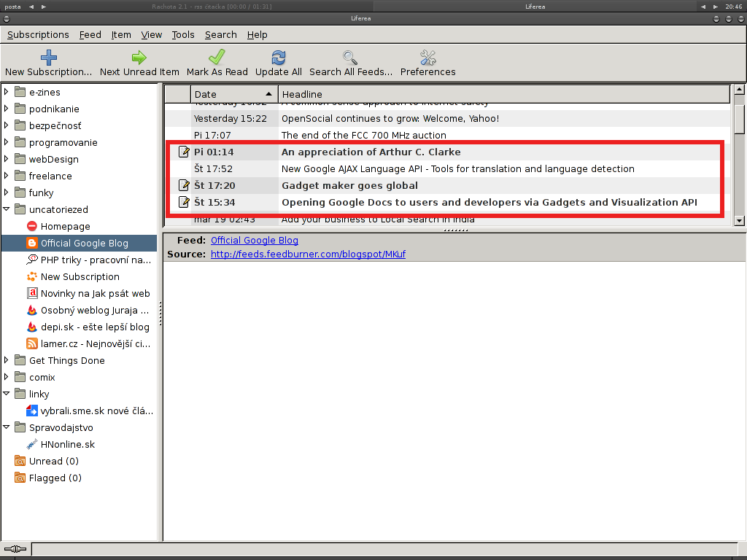Click the New Subscription plus icon
Screen dimensions: 747x560
pyautogui.click(x=49, y=58)
